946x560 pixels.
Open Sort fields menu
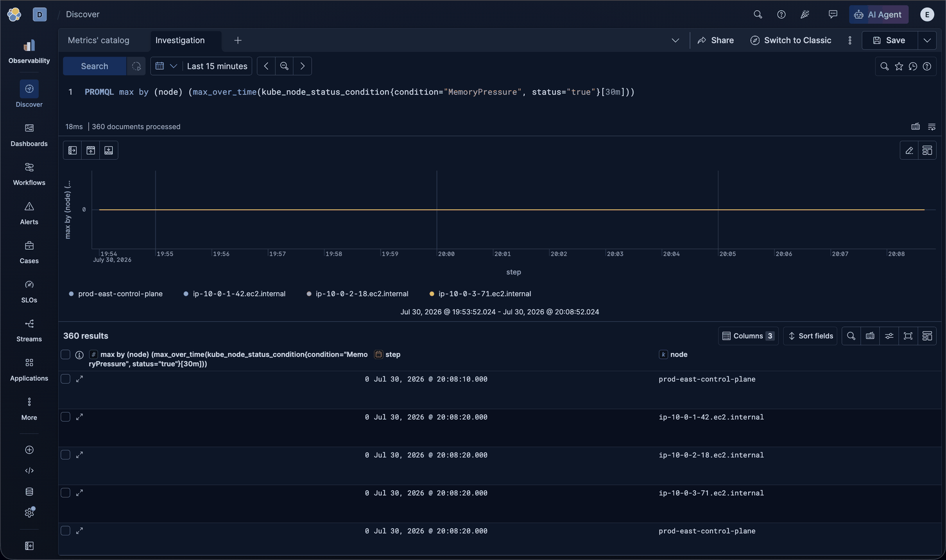point(810,336)
